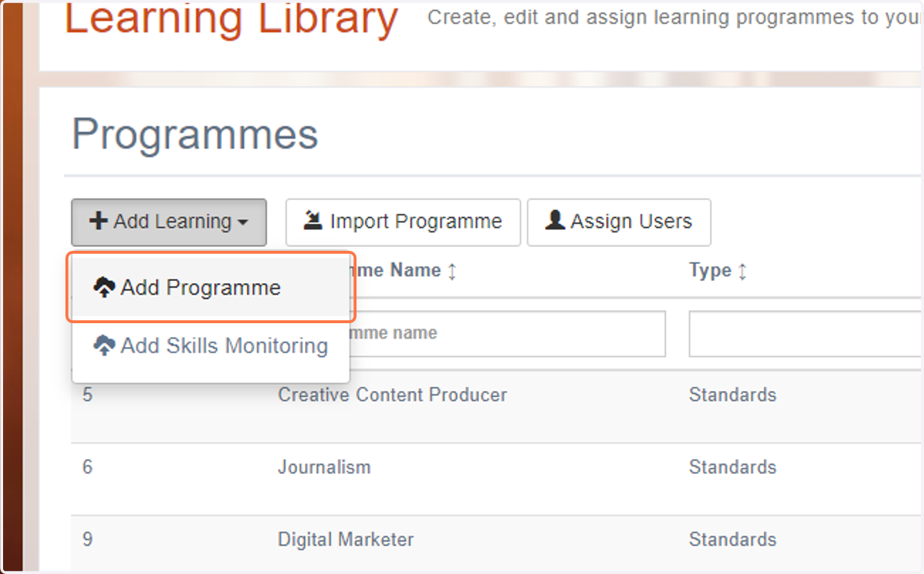This screenshot has height=574, width=924.
Task: Click the Digital Marketer programme name
Action: pos(346,539)
